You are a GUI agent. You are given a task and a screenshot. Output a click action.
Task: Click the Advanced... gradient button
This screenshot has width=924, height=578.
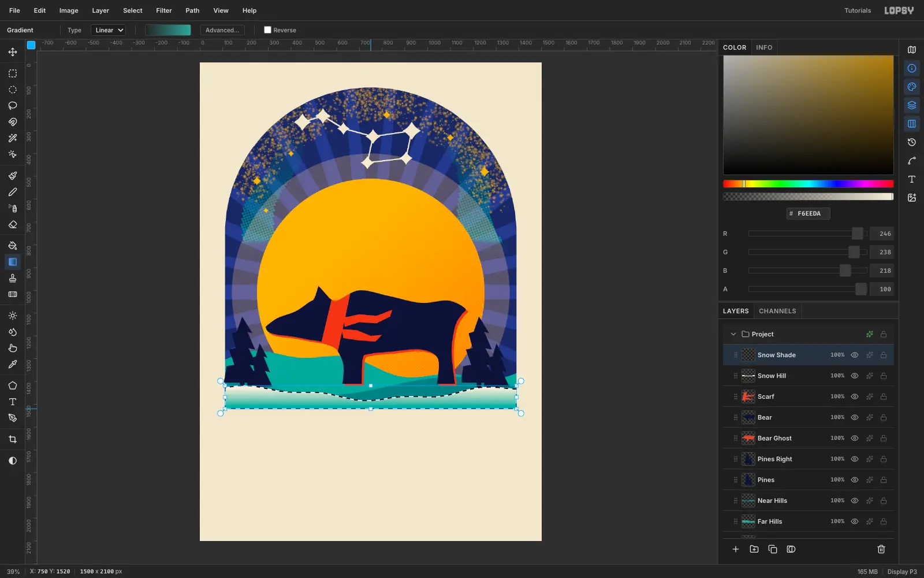222,30
